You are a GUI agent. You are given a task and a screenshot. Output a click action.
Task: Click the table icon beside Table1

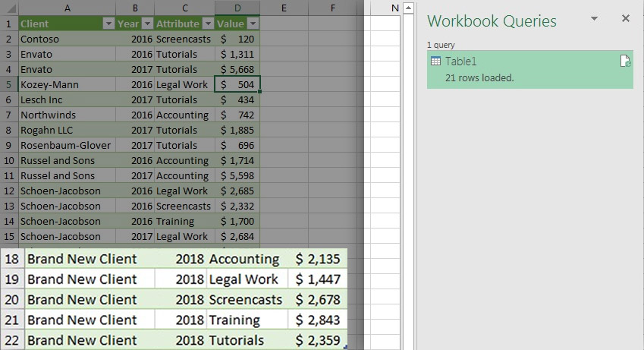(x=435, y=61)
